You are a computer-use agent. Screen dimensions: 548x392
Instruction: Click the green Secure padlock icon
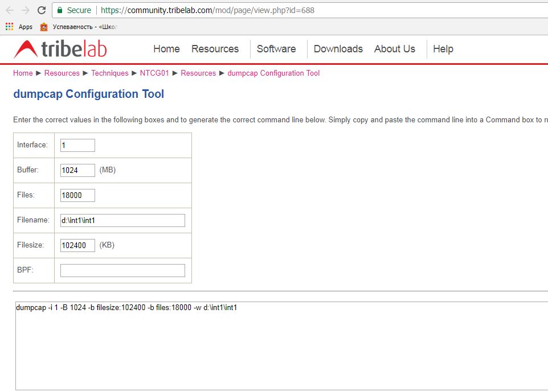60,10
